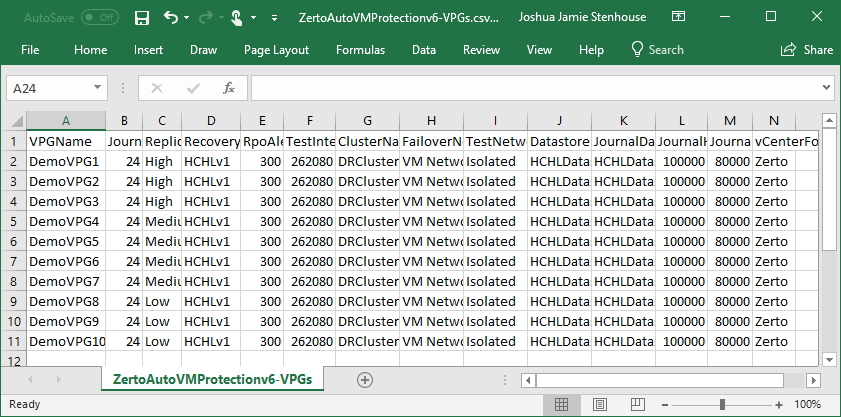Click cell DemoVPG7
841x417 pixels.
coord(66,281)
